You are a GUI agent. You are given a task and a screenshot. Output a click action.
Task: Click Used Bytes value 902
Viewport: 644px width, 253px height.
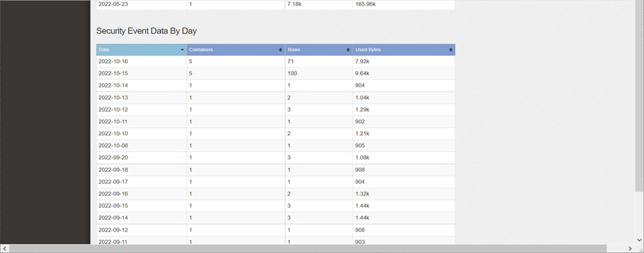pos(360,122)
